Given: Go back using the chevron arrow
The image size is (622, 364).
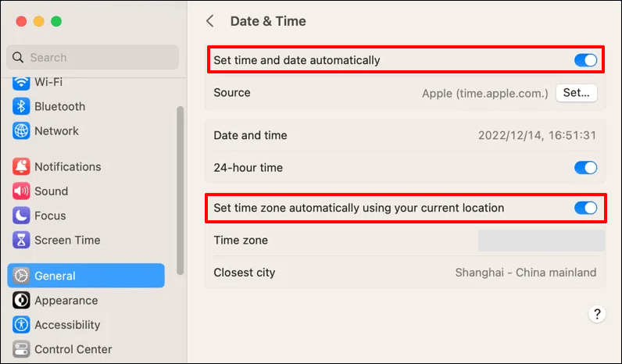Looking at the screenshot, I should click(209, 21).
